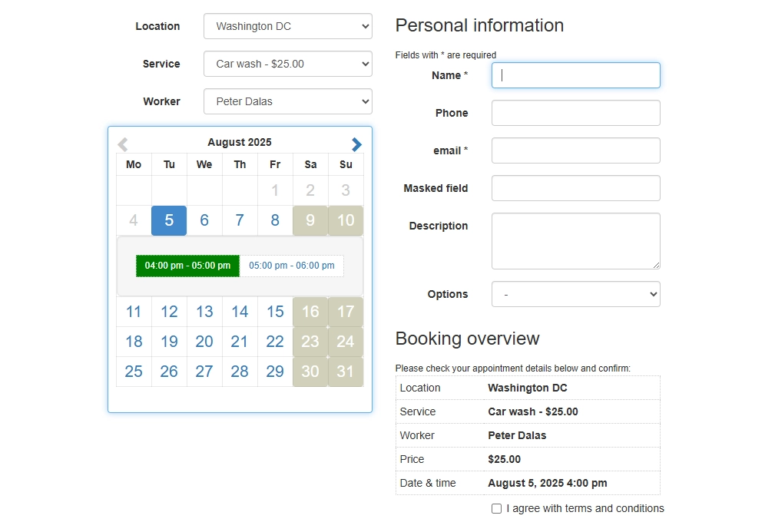Click 'Washington DC' in booking overview

pyautogui.click(x=528, y=388)
